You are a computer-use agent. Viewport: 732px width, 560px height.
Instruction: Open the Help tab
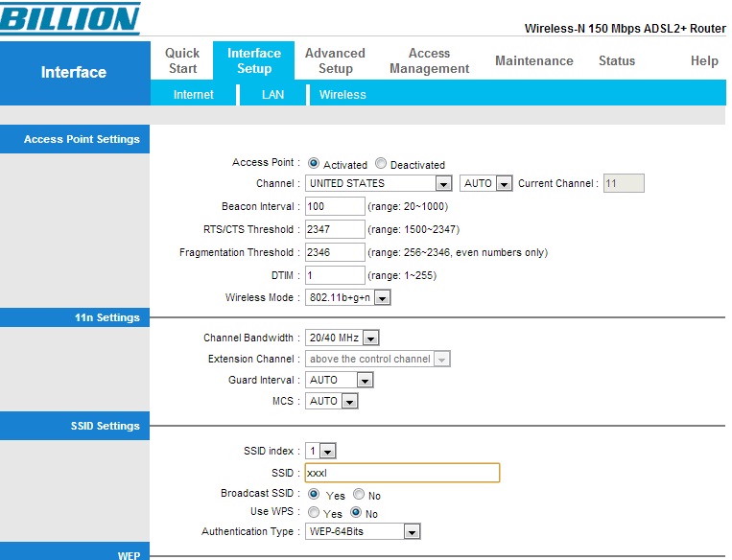704,60
